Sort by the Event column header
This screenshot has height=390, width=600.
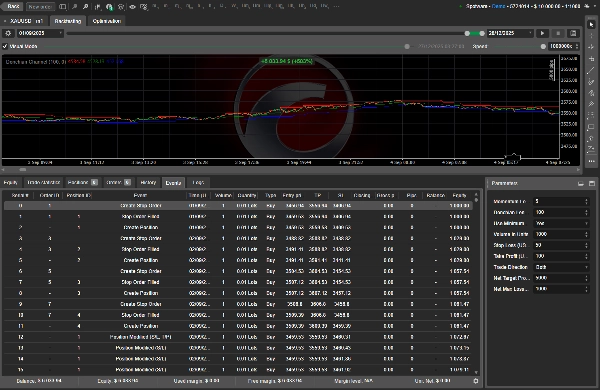140,195
